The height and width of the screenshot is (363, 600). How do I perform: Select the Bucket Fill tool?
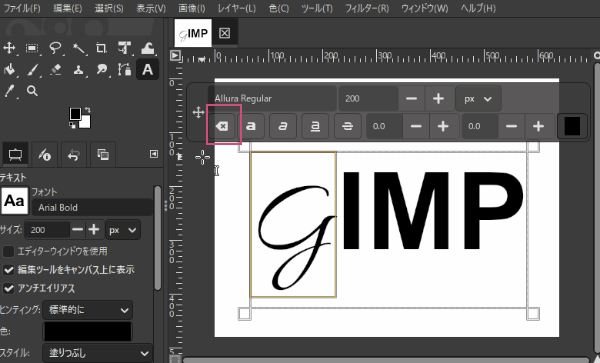click(9, 70)
